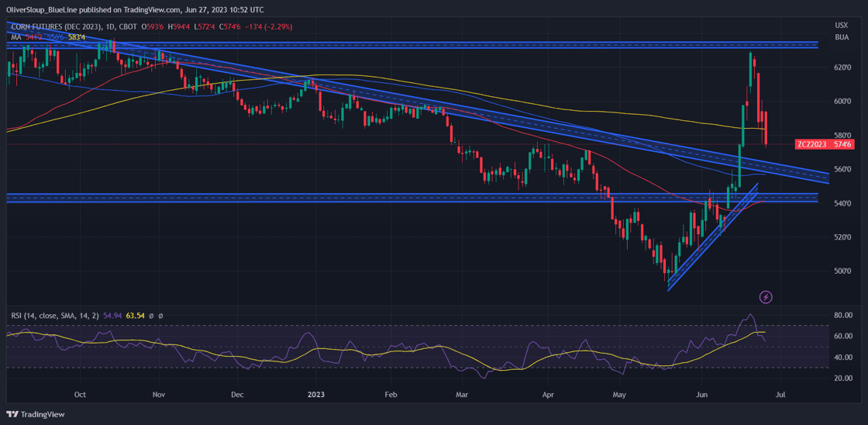The height and width of the screenshot is (425, 868).
Task: Click the Jun label on time axis
Action: coord(701,395)
